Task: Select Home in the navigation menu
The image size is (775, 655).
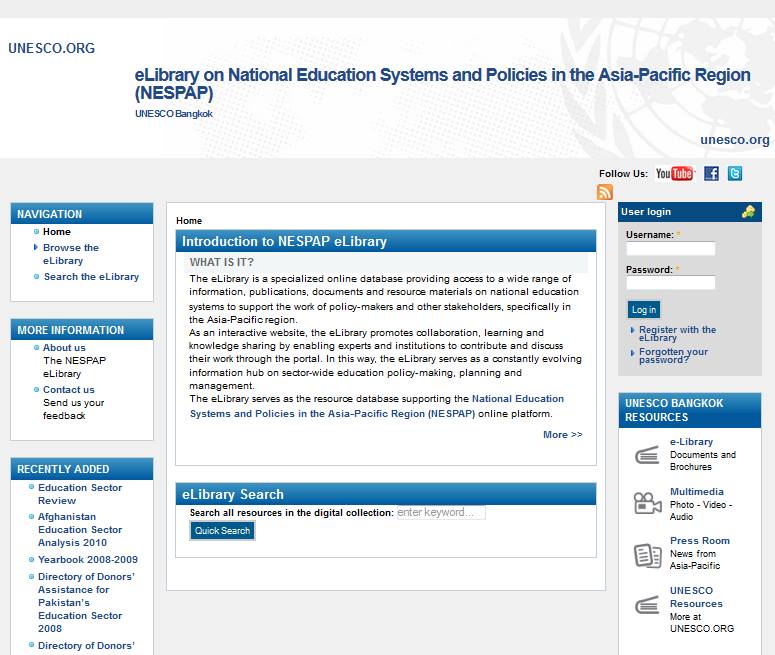Action: [x=57, y=232]
